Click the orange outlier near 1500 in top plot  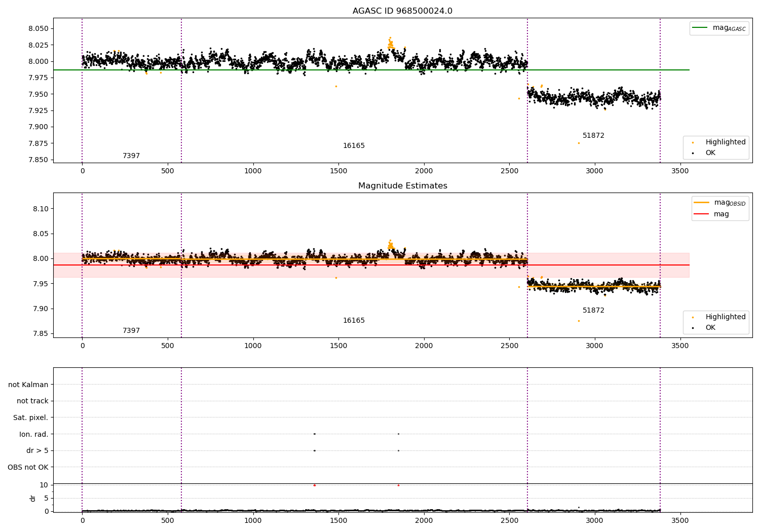(x=336, y=86)
